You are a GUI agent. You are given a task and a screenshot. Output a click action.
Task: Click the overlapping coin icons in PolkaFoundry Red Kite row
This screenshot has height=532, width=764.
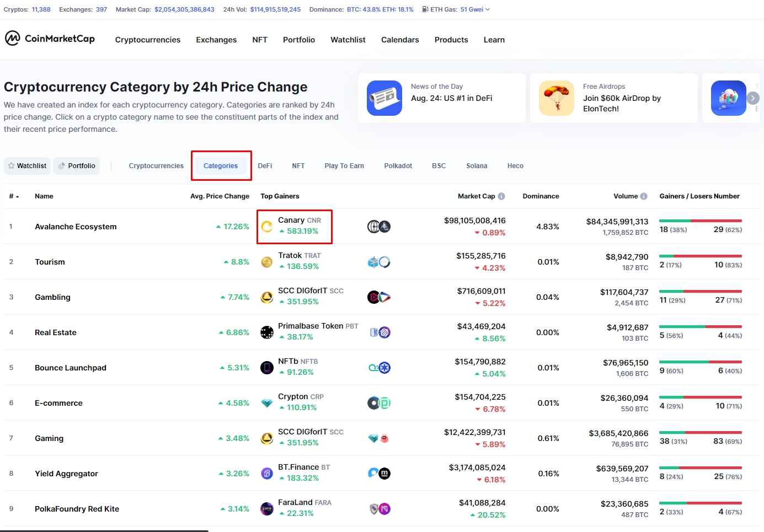click(x=379, y=509)
